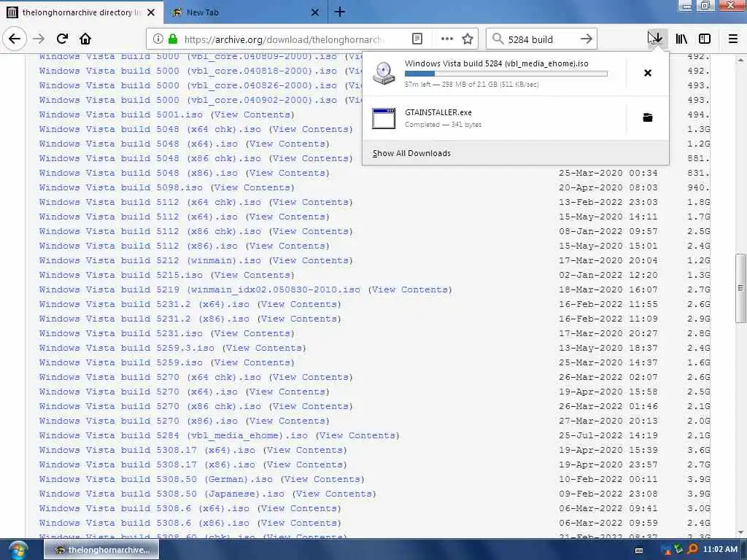This screenshot has width=747, height=560.
Task: Cancel the Vista build 5284 download
Action: 648,73
